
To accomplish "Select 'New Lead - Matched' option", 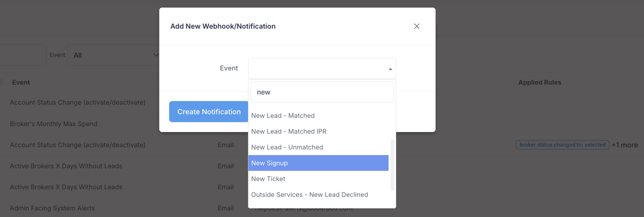I will point(283,116).
